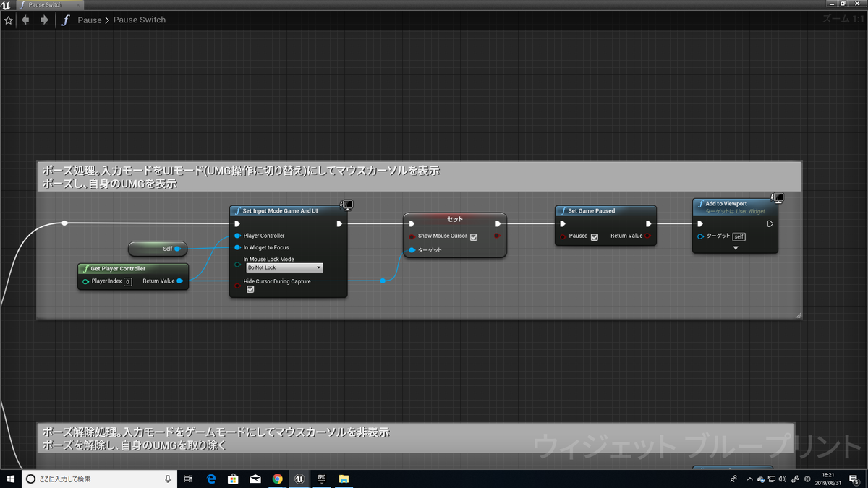Image resolution: width=868 pixels, height=488 pixels.
Task: Open the Unreal Engine taskbar icon
Action: point(299,479)
